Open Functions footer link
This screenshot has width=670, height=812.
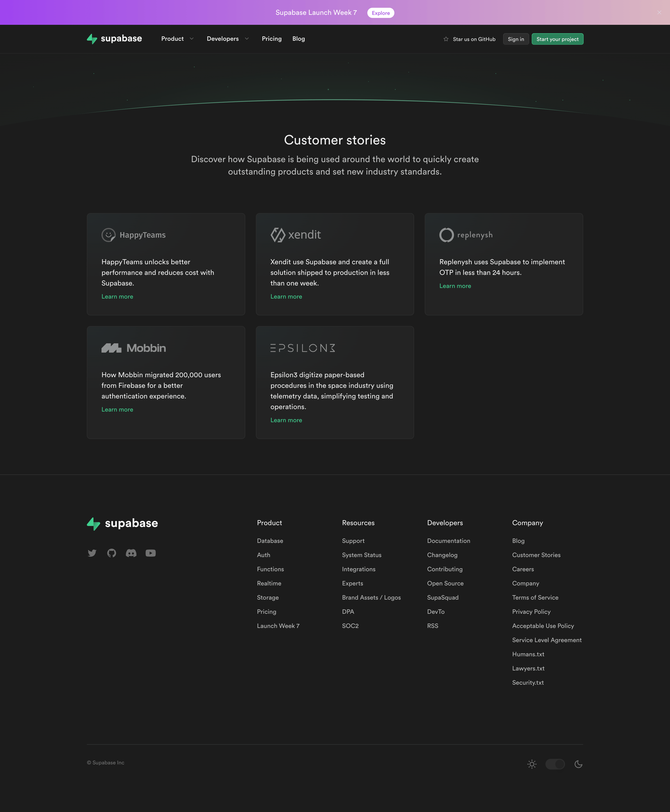click(x=271, y=569)
